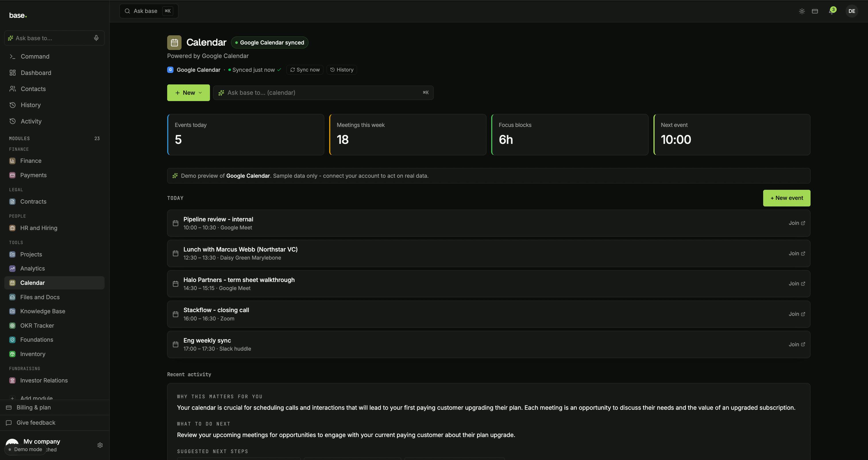
Task: Open sidebar History page
Action: (x=54, y=105)
